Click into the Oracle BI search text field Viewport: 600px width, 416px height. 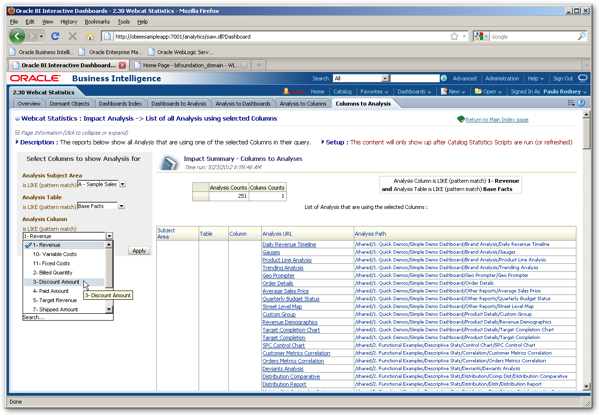point(415,78)
